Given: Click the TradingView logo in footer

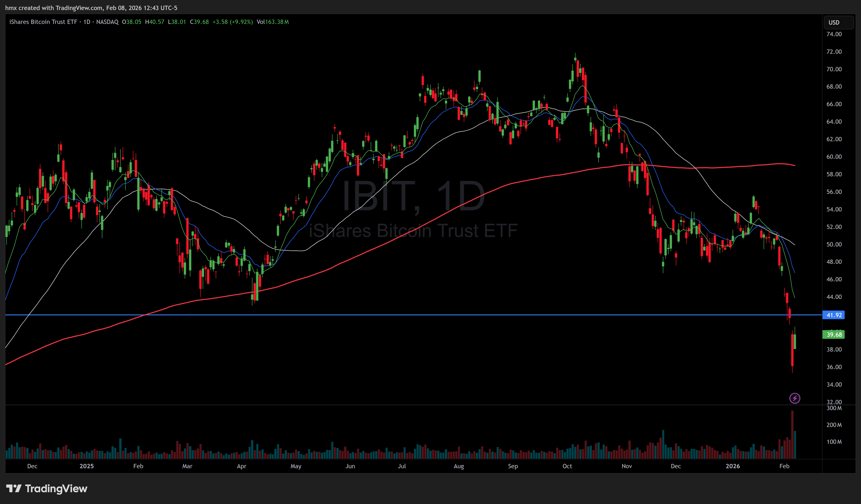Looking at the screenshot, I should coord(47,489).
